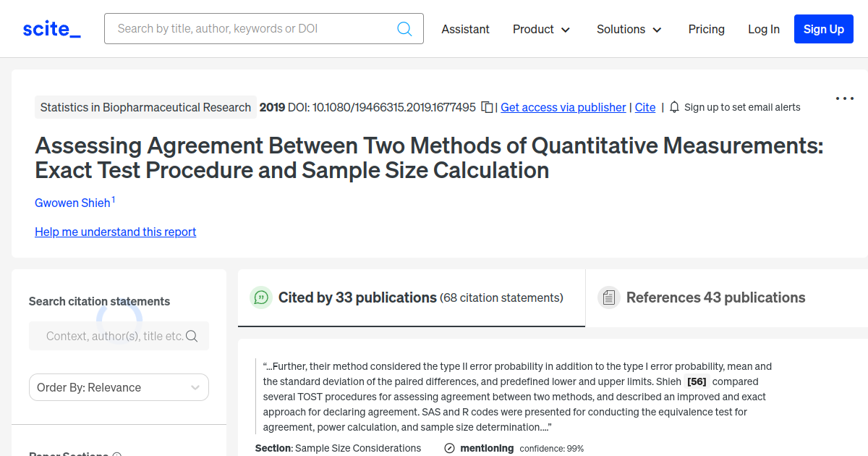Click the magnifier search icon in top bar
The width and height of the screenshot is (868, 456).
[x=404, y=29]
